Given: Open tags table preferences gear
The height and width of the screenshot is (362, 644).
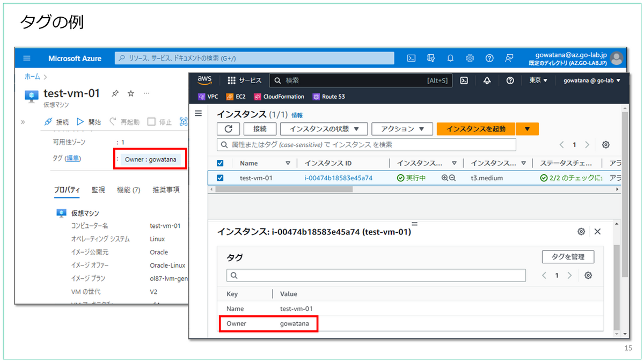Looking at the screenshot, I should (588, 275).
